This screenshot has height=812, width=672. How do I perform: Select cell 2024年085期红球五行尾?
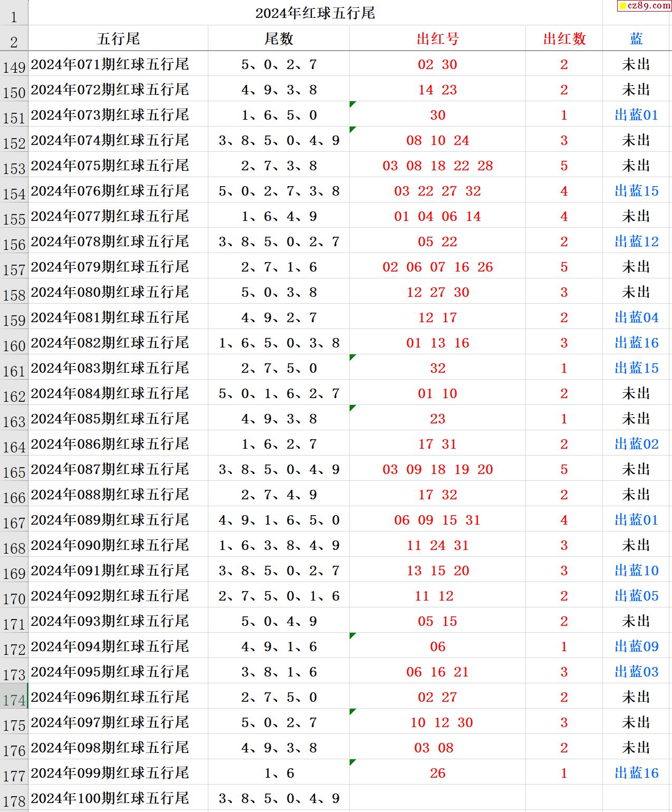click(118, 418)
